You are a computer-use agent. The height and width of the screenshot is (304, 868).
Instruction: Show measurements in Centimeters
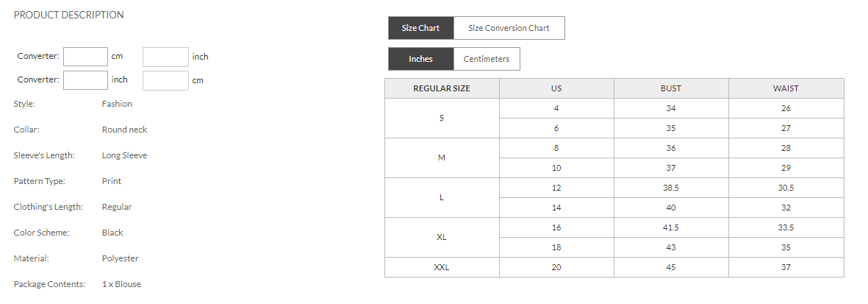tap(487, 59)
